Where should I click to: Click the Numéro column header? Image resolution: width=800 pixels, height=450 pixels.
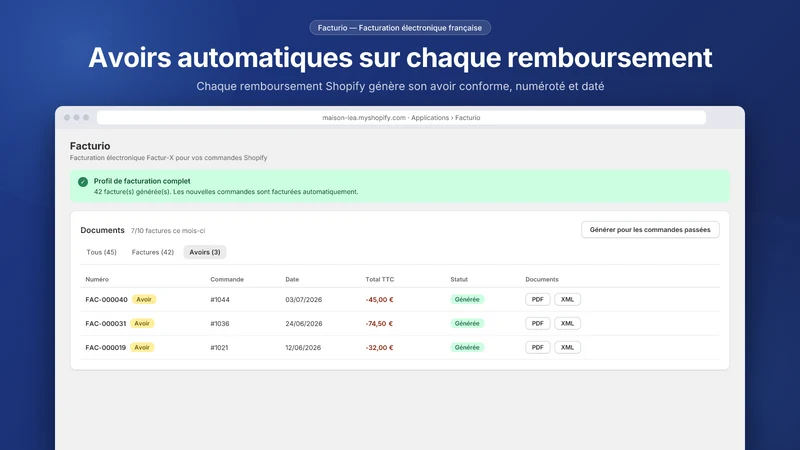pyautogui.click(x=97, y=280)
